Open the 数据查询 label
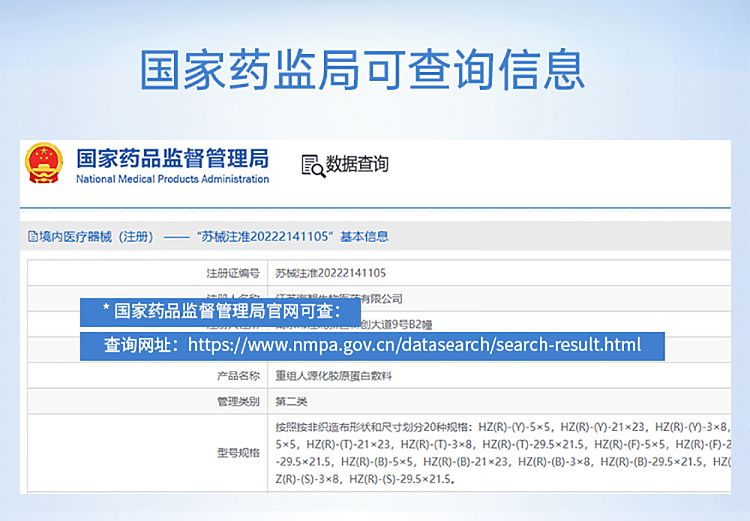Image resolution: width=750 pixels, height=521 pixels. (357, 164)
